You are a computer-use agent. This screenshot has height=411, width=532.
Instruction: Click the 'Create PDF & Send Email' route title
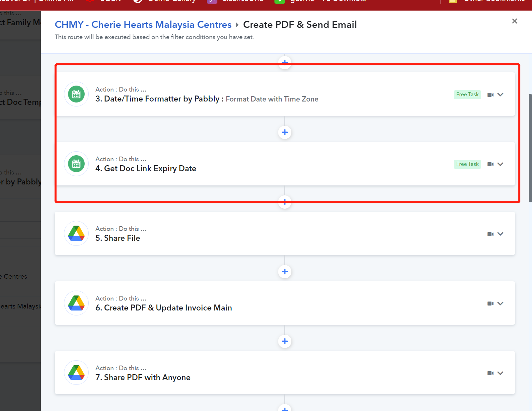[x=300, y=25]
